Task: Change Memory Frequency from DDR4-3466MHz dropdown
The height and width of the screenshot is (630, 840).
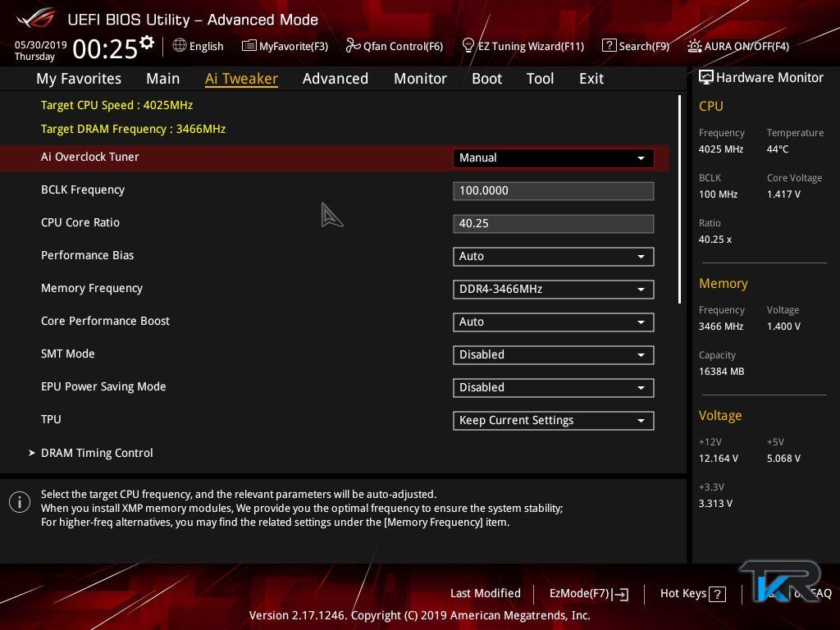Action: point(554,290)
